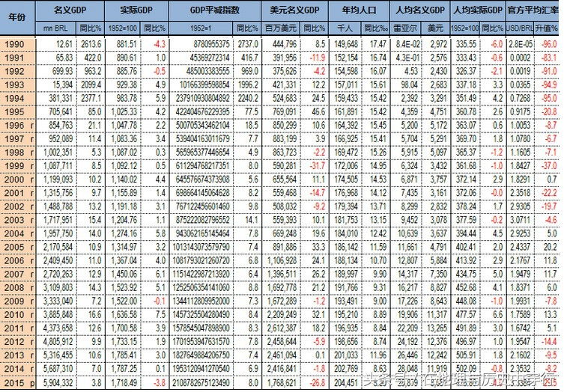This screenshot has width=564, height=392.
Task: Select nominal GDP value 5,904,332
Action: click(x=58, y=383)
